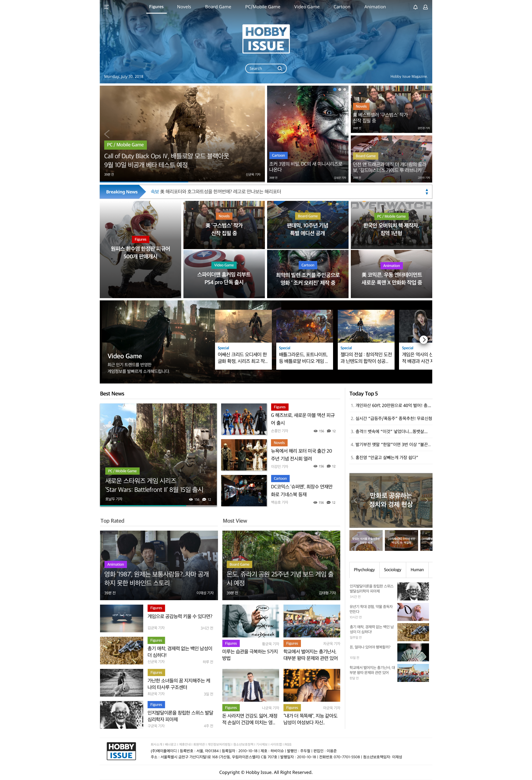
Task: Open the Figures nav tab
Action: tap(156, 7)
